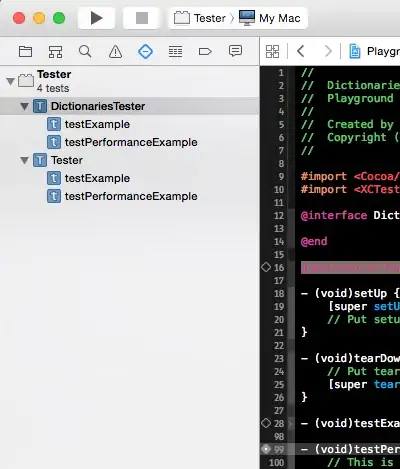
Task: Collapse the Tester bundle root triangle
Action: (x=10, y=81)
